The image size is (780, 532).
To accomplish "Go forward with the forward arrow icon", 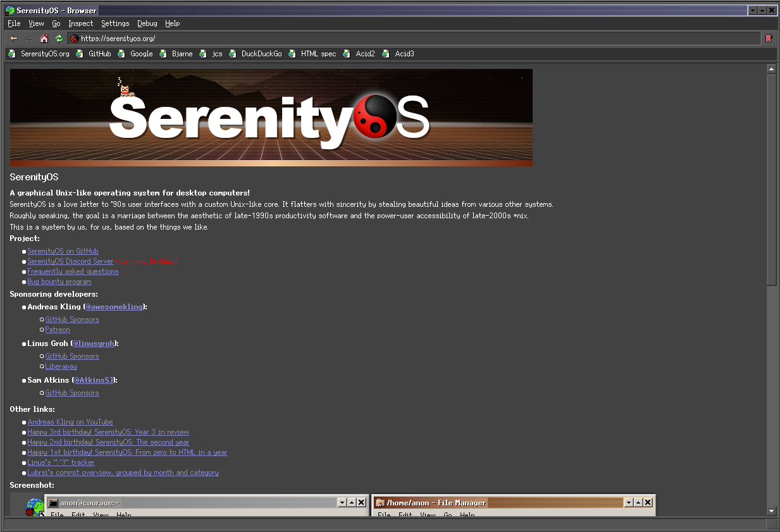I will pos(28,38).
